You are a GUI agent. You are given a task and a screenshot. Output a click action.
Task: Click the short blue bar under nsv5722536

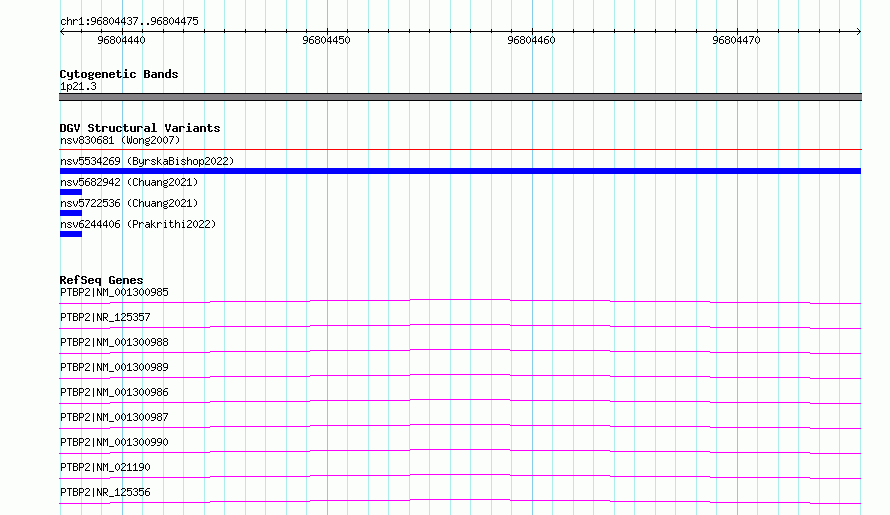71,213
